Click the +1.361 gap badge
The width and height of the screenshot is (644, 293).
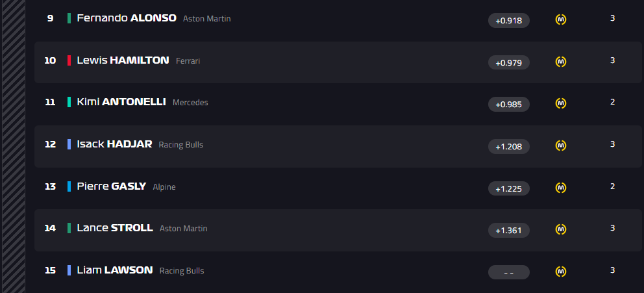pos(509,230)
